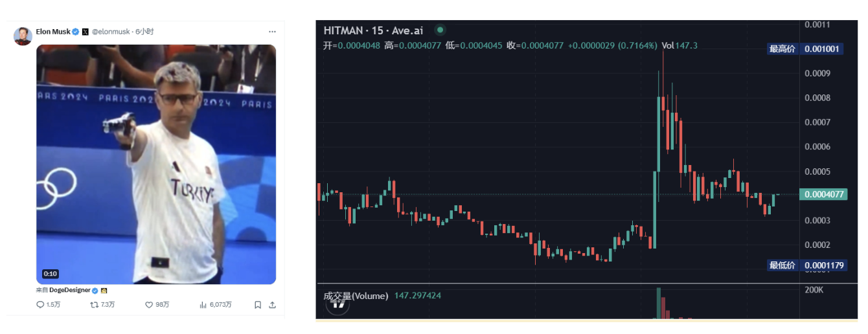
Task: Click the X badge beside Elon Musk's name
Action: point(85,32)
